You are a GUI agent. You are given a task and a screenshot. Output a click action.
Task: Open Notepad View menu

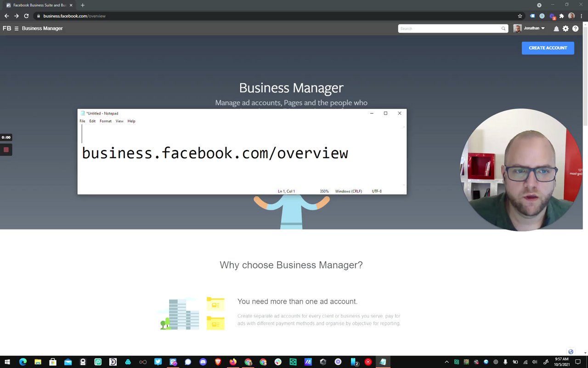click(119, 121)
